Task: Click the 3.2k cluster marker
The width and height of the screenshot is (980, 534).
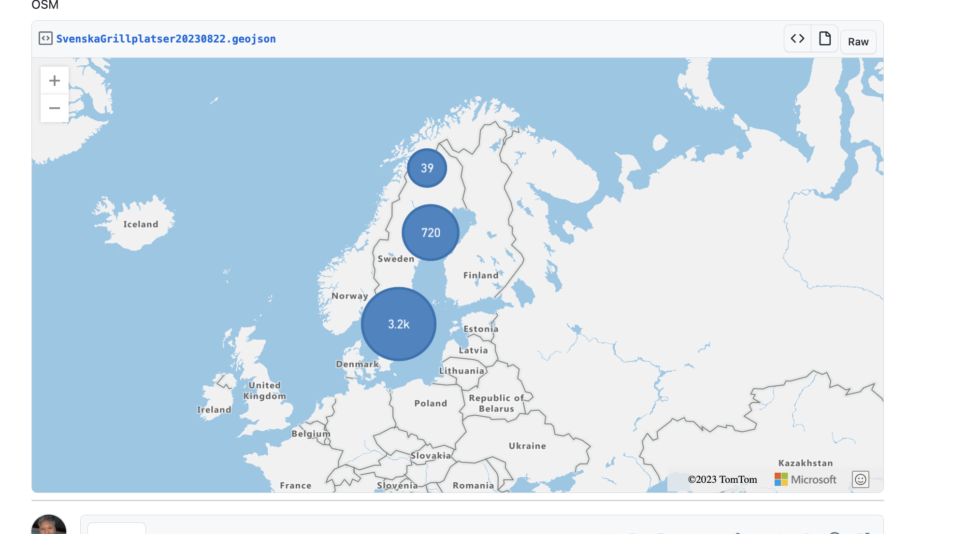Action: point(399,324)
